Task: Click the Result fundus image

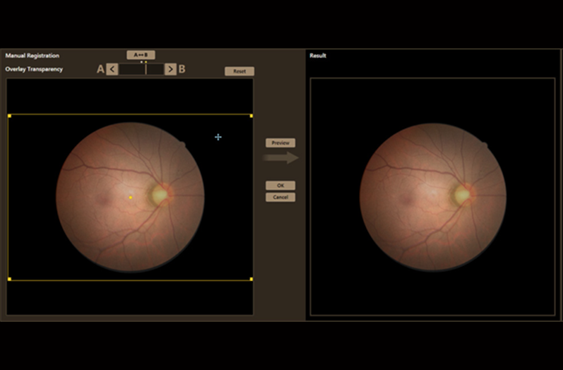Action: click(x=433, y=196)
